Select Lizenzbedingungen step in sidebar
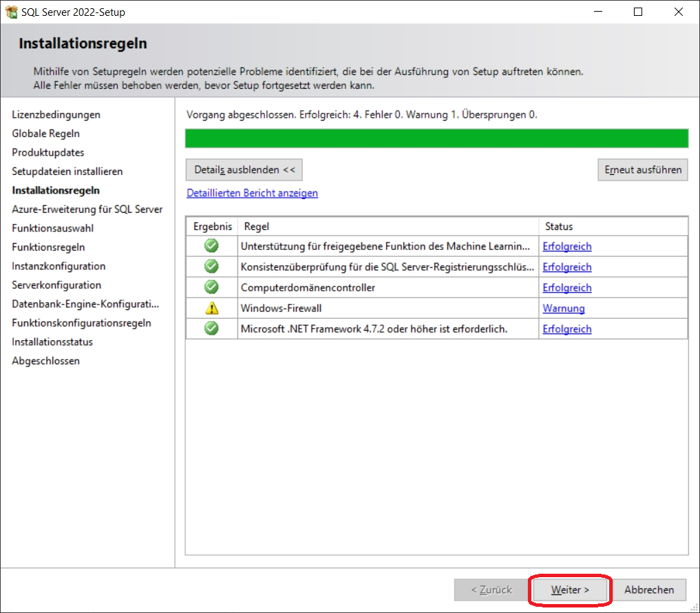The height and width of the screenshot is (613, 700). click(x=56, y=114)
